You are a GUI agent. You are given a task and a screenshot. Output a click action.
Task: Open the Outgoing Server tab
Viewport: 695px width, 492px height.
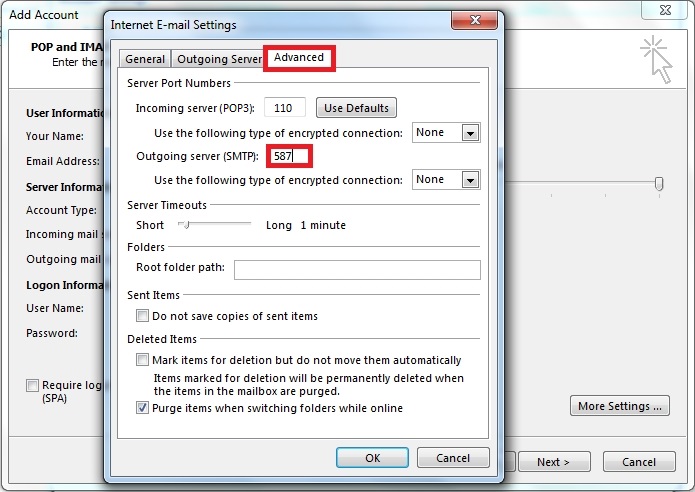click(x=219, y=59)
